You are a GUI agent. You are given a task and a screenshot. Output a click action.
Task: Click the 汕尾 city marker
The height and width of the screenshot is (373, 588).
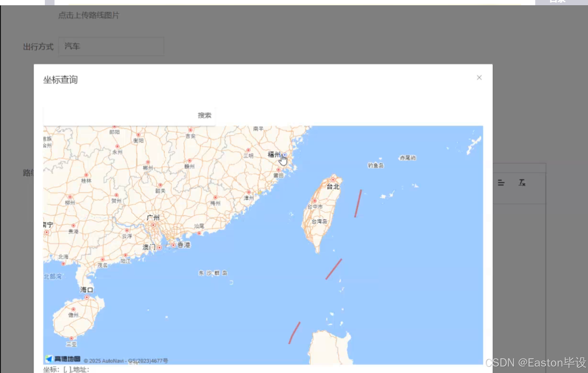199,233
